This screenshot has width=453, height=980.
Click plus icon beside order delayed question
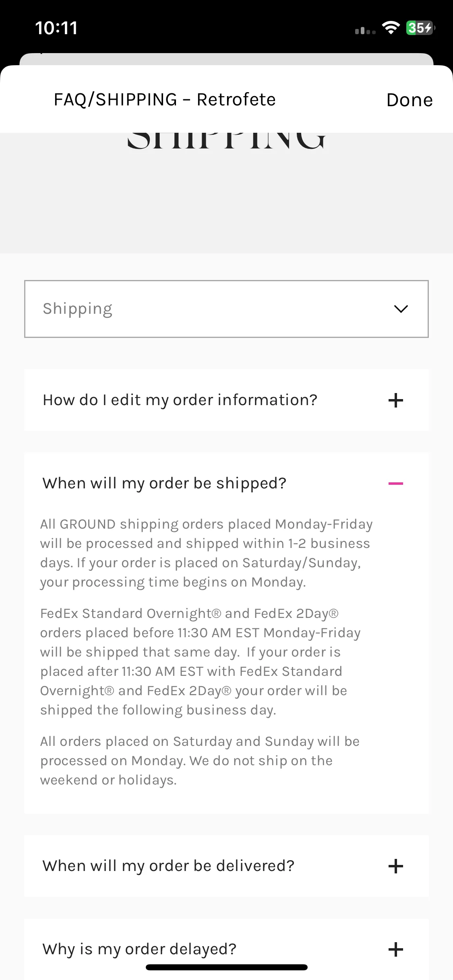396,949
